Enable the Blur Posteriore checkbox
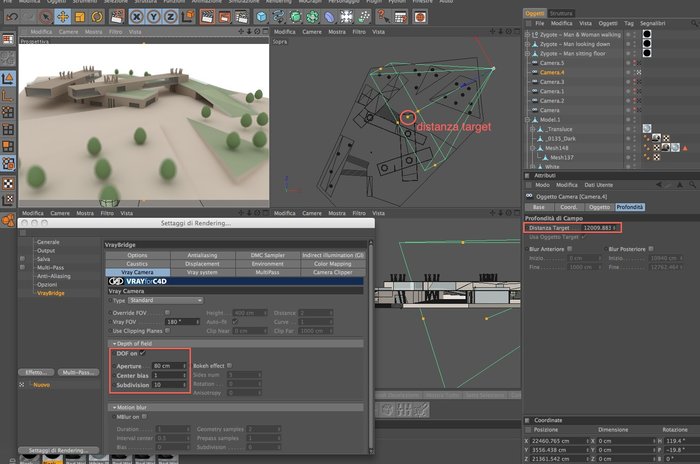This screenshot has height=464, width=700. 651,249
